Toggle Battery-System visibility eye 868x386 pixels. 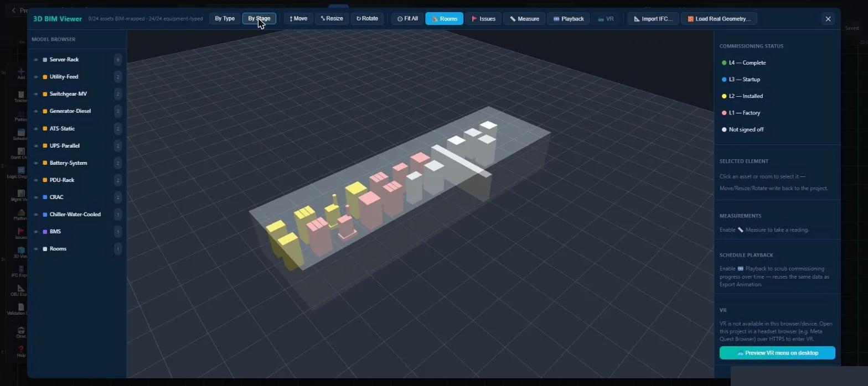(36, 163)
